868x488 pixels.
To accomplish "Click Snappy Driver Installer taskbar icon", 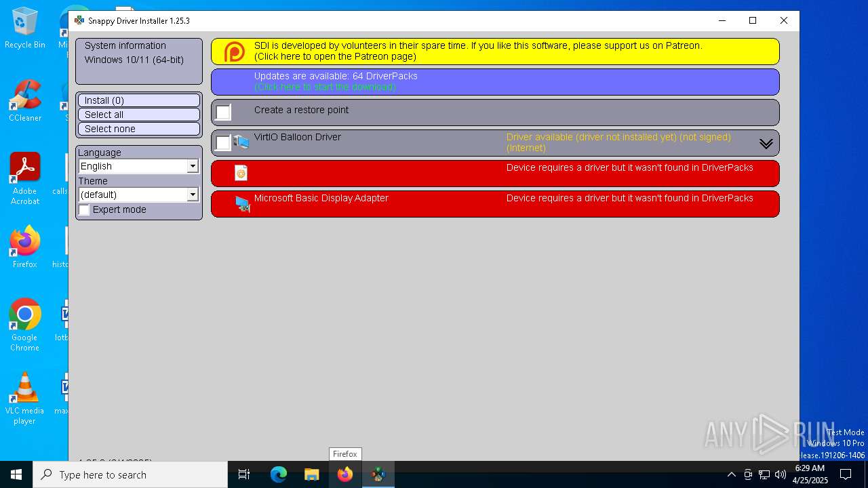I will [x=378, y=474].
